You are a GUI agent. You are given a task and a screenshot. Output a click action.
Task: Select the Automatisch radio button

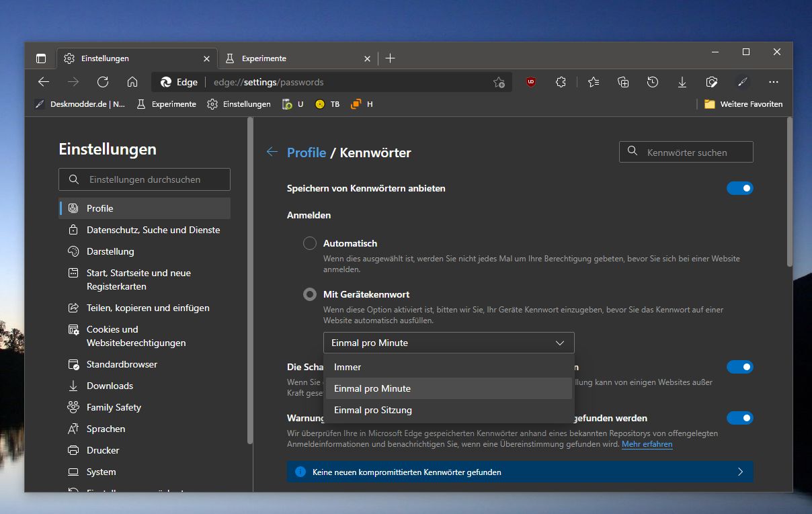[x=310, y=243]
